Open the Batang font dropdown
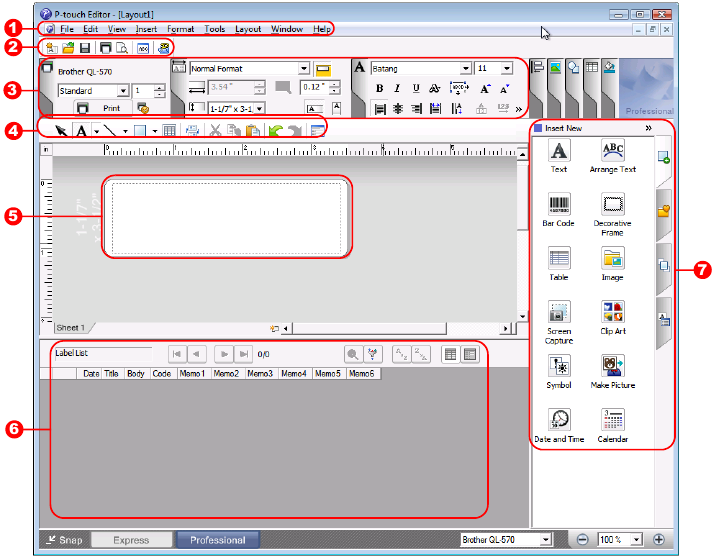Screen dimensions: 714x557 click(465, 69)
